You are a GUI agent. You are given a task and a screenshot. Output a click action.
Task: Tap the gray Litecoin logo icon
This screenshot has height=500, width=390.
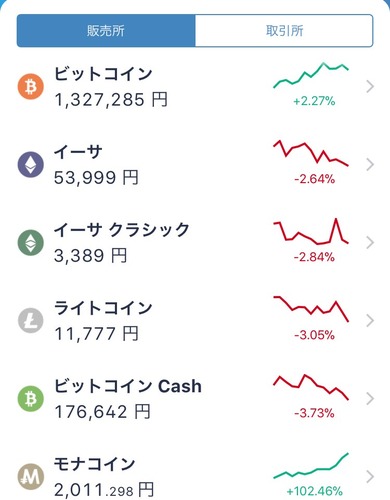[x=30, y=321]
